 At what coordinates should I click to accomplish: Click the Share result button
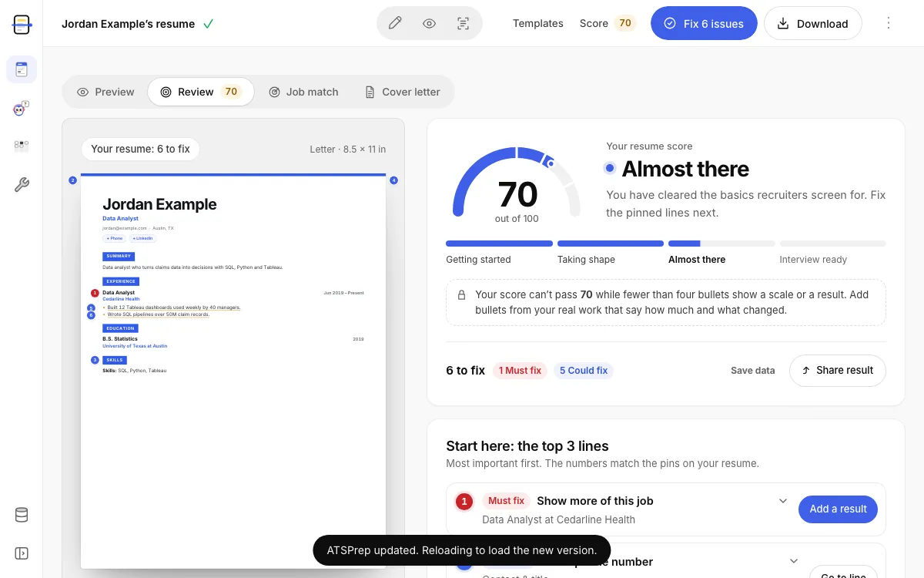[x=838, y=371]
